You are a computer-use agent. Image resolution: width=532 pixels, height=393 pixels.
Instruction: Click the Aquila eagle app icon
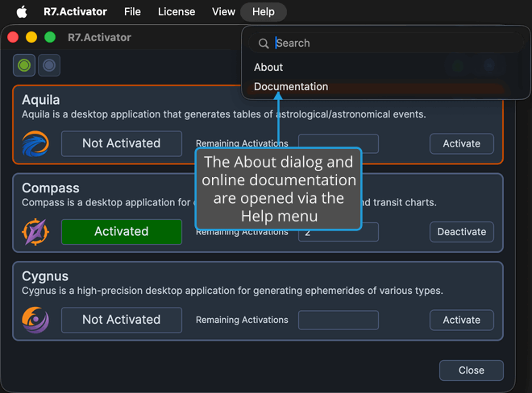35,144
